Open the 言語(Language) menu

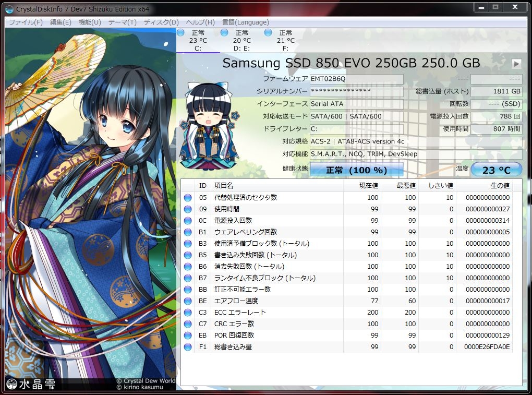point(246,22)
